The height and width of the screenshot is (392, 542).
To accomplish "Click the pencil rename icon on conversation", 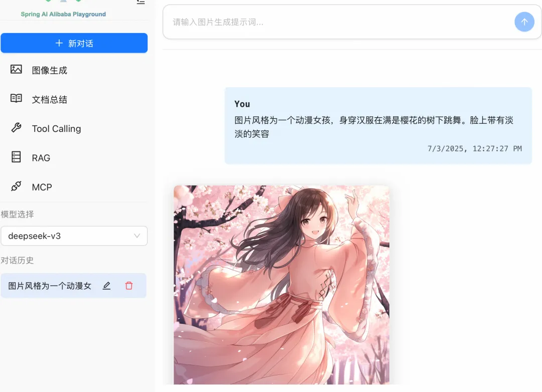I will pyautogui.click(x=106, y=286).
